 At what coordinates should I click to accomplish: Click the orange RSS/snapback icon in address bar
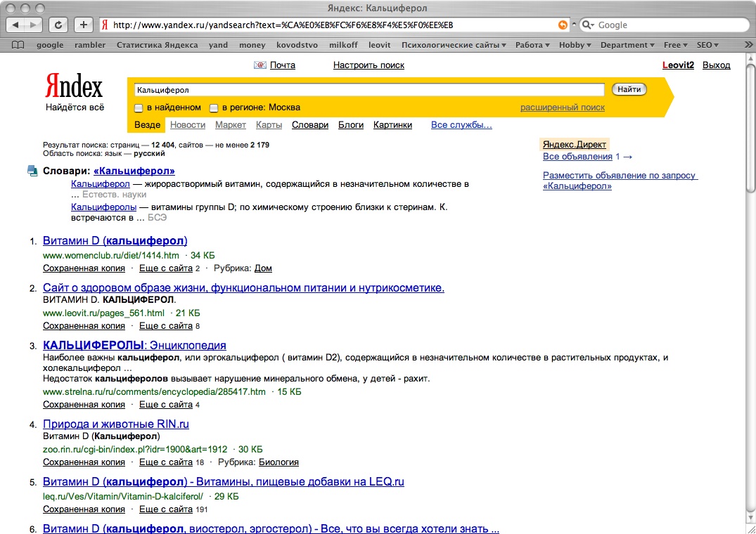563,25
